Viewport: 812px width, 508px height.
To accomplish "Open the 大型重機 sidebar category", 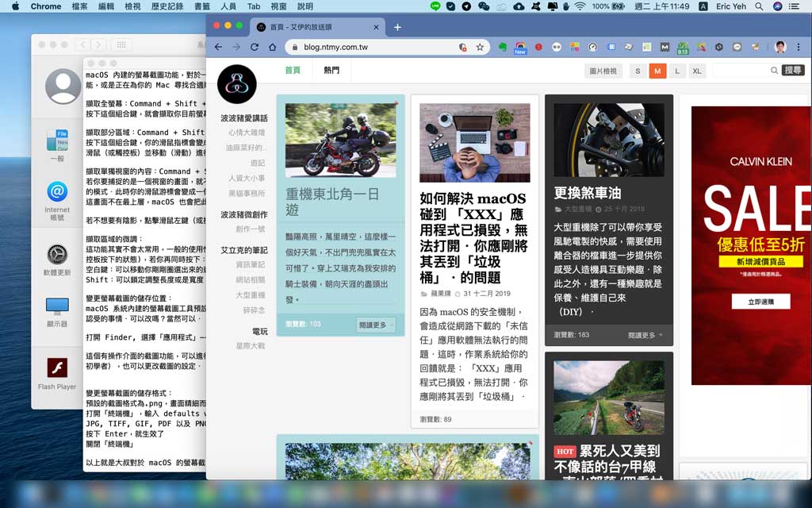I will coord(250,295).
